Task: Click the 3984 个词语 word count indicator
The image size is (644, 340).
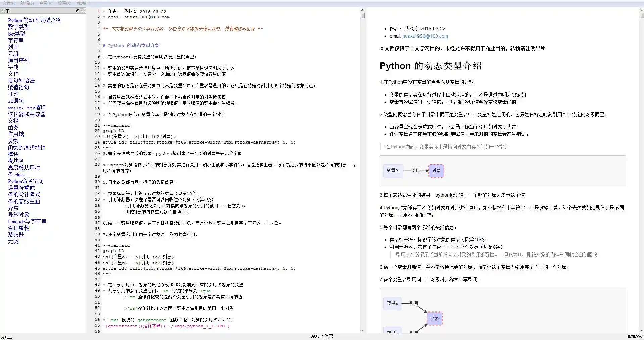Action: tap(322, 336)
